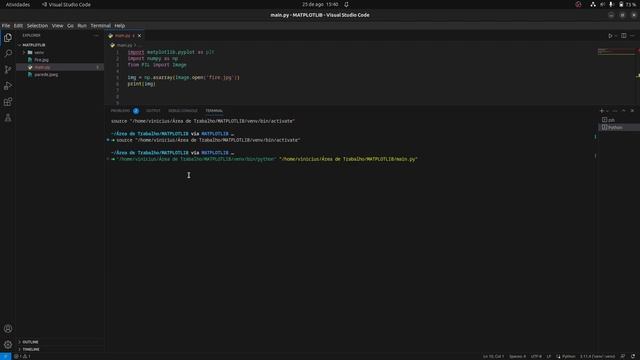Open the Terminal menu
The width and height of the screenshot is (640, 360).
point(100,25)
